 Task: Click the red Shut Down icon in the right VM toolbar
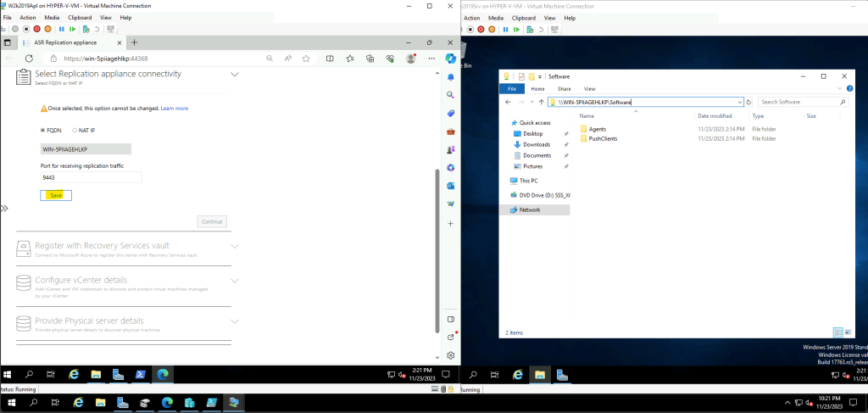(481, 30)
